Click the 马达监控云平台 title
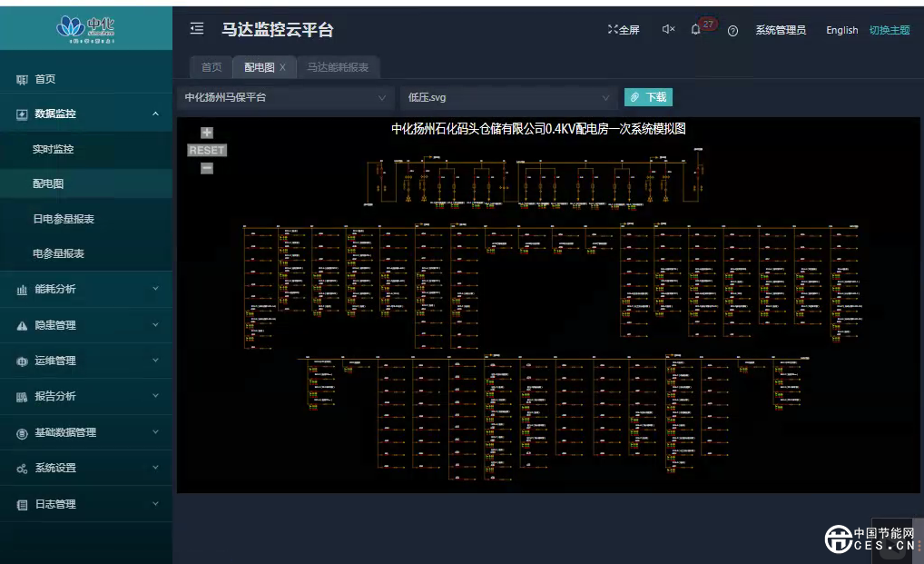The height and width of the screenshot is (564, 924). [278, 29]
